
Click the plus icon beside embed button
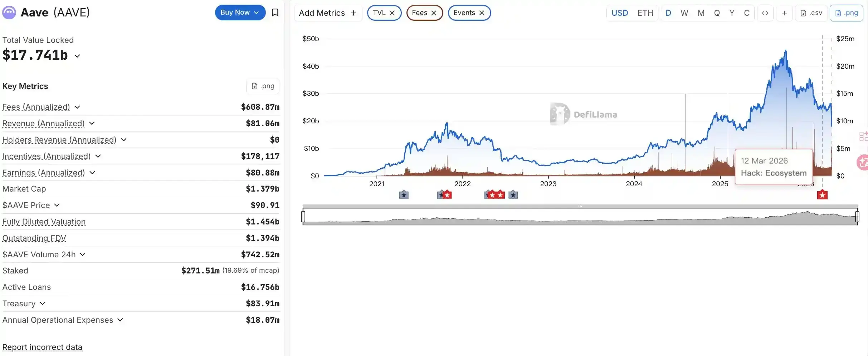pyautogui.click(x=784, y=13)
